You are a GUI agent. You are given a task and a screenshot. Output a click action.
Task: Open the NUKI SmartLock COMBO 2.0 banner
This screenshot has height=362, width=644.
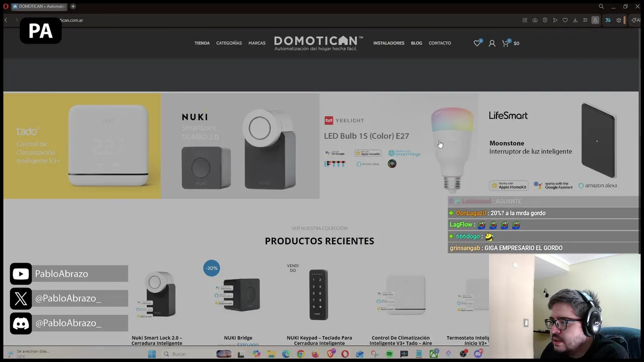[240, 146]
